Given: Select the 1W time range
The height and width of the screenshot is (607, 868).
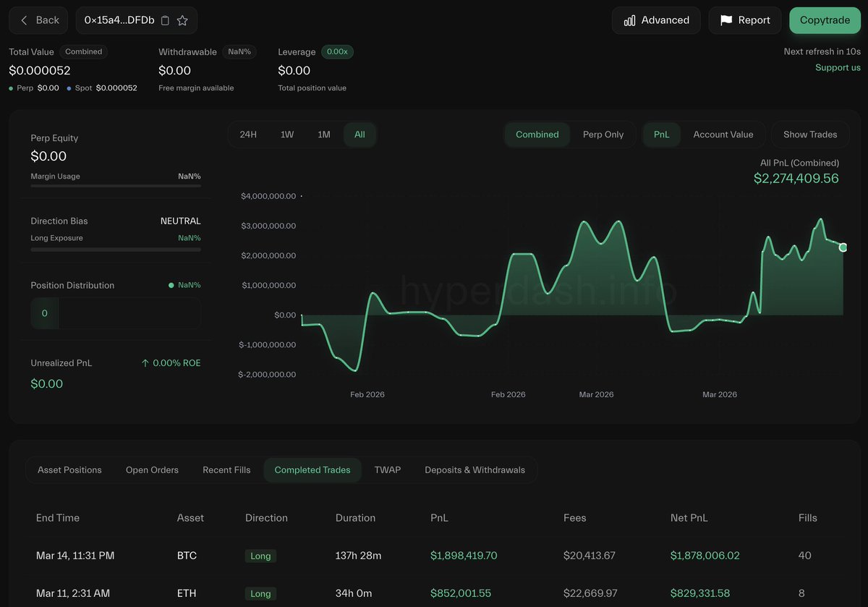Looking at the screenshot, I should [x=287, y=135].
